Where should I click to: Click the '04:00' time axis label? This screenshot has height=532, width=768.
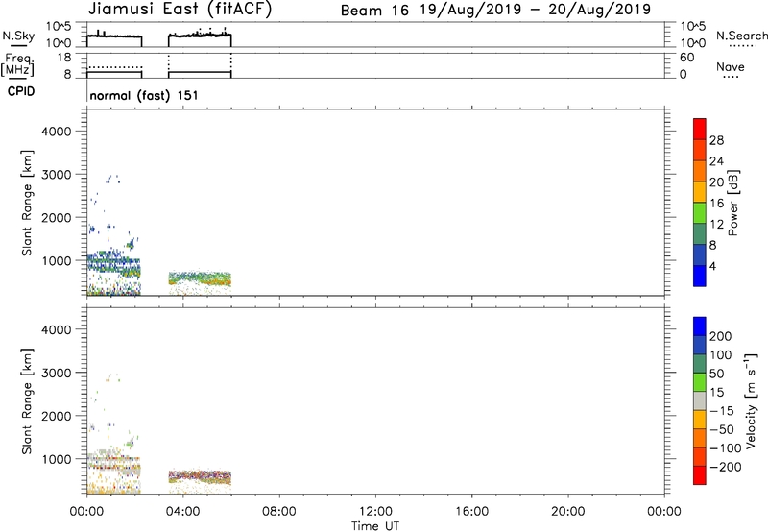pyautogui.click(x=182, y=512)
